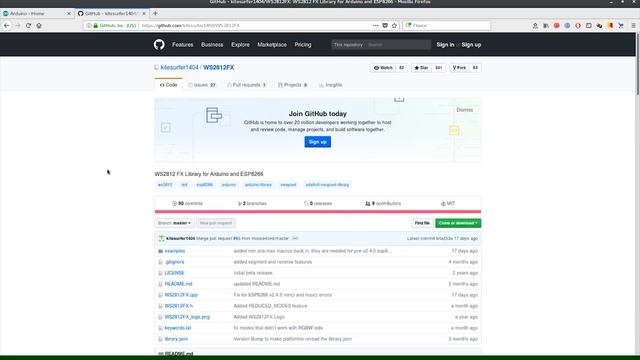Screen dimensions: 640x360
Task: Open the library toolbar icon
Action: click(x=546, y=25)
